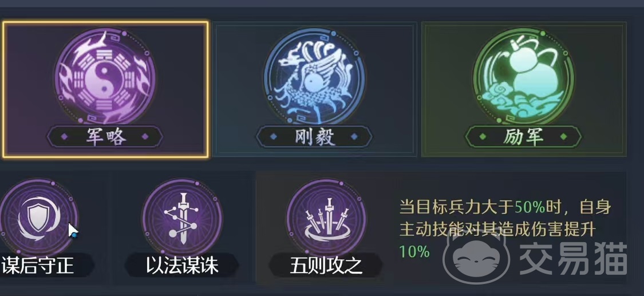Click the left diamond beside 刚毅 label
Screen dimensions: 644x296
coord(274,137)
